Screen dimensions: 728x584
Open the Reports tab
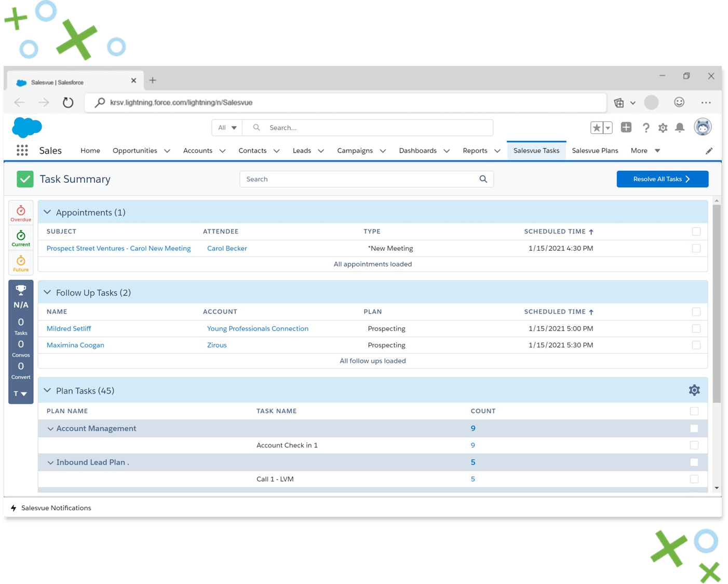tap(475, 151)
